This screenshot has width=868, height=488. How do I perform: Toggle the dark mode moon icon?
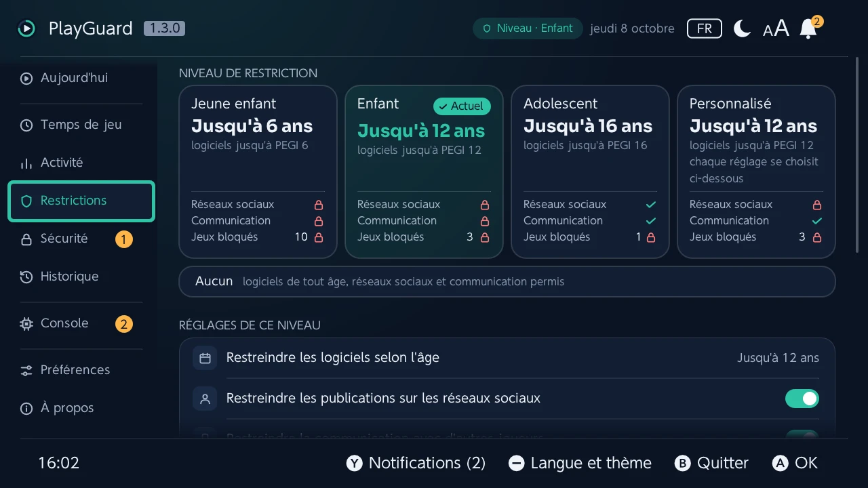[x=743, y=28]
